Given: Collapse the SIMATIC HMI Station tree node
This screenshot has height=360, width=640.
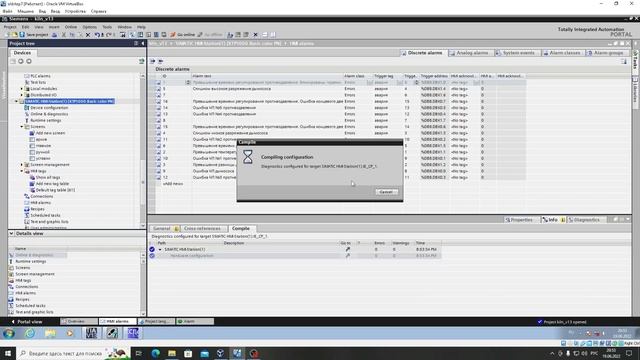Looking at the screenshot, I should pyautogui.click(x=17, y=101).
